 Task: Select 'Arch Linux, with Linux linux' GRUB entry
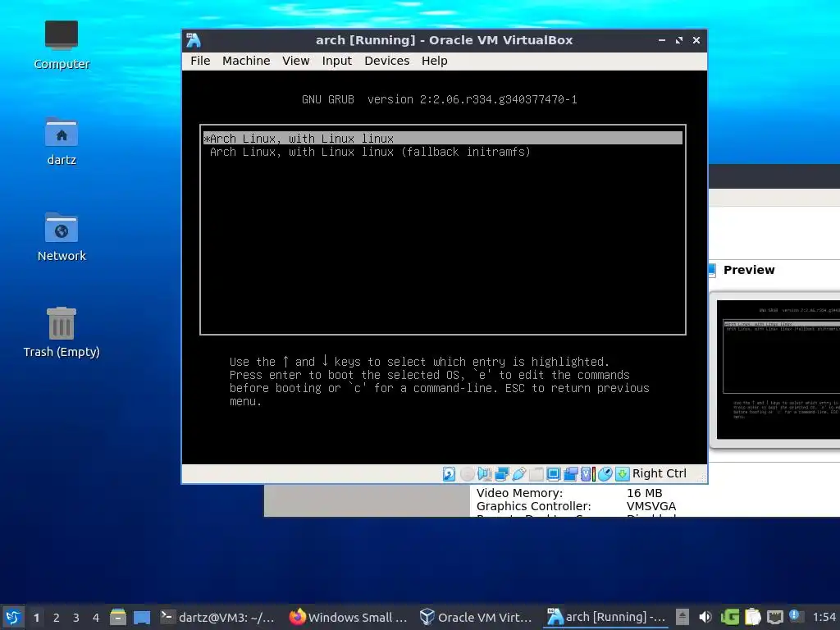coord(442,138)
